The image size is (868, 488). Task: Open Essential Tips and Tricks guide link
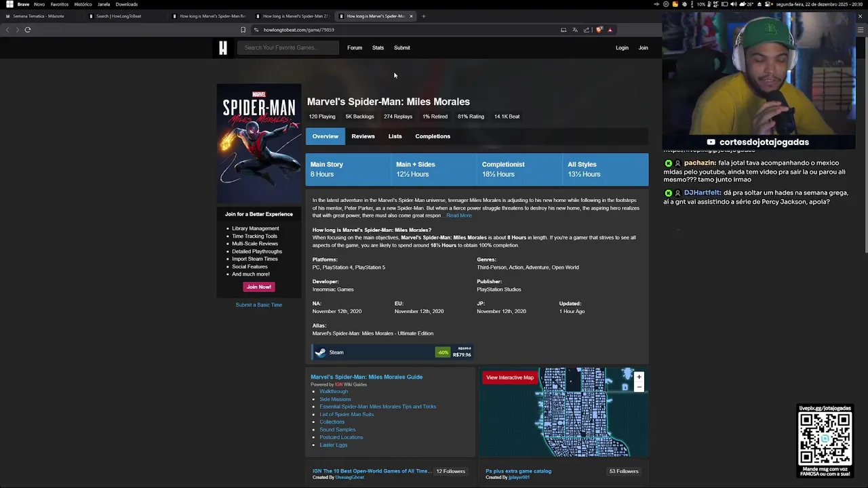378,407
